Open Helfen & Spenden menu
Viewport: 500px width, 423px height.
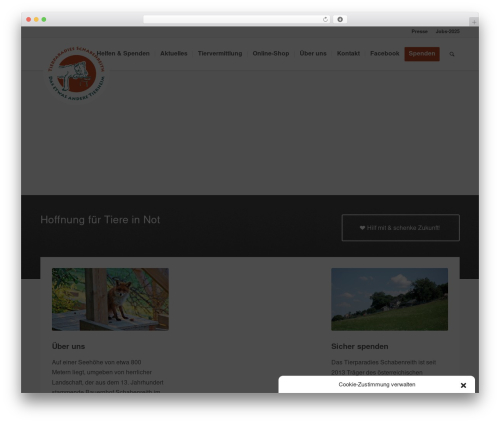(x=123, y=53)
